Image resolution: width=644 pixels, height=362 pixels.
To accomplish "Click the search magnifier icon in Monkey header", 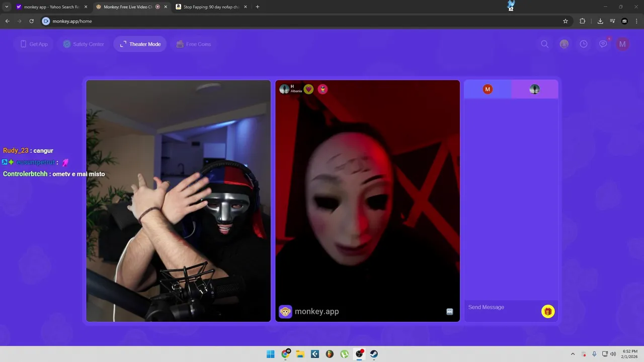I will (x=544, y=44).
